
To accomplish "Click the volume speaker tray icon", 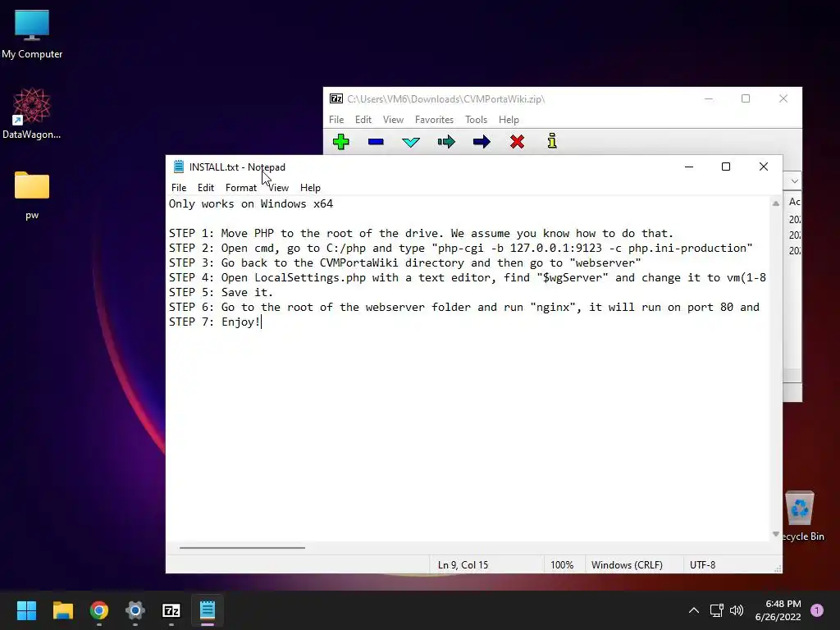I will (737, 610).
